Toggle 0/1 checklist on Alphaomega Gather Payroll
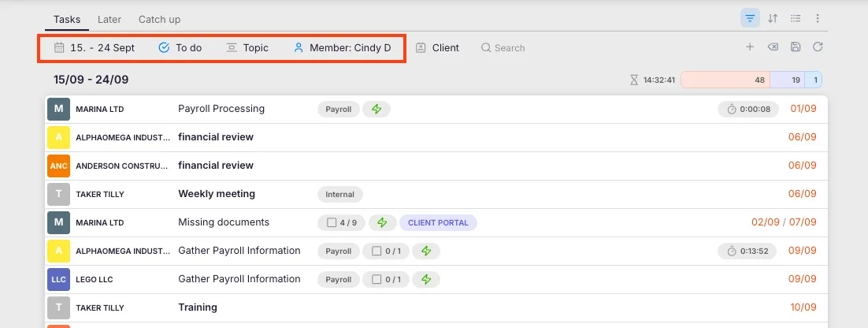 tap(387, 251)
